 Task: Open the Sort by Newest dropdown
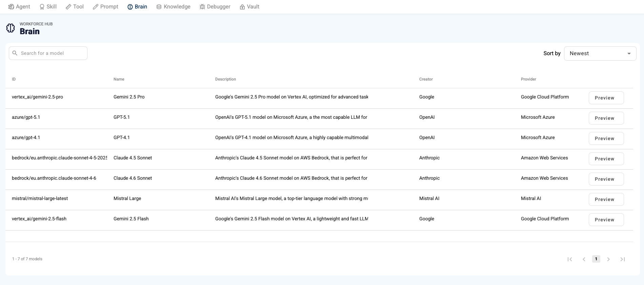(x=600, y=53)
